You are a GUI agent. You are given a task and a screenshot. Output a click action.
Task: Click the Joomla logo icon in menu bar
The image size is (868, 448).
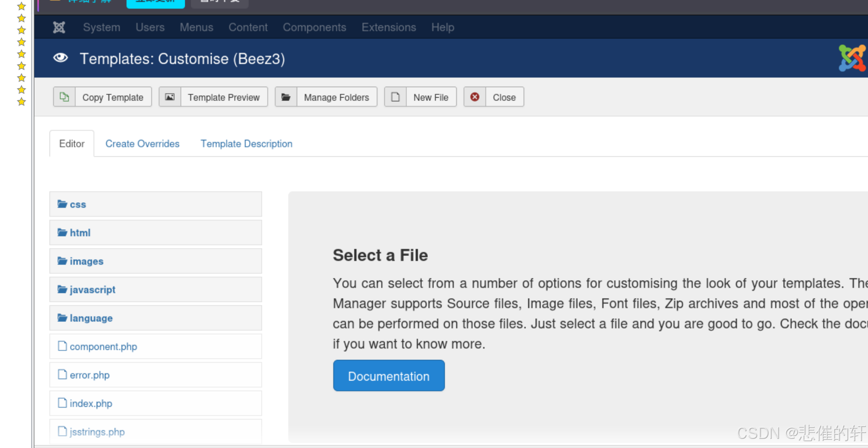point(59,28)
